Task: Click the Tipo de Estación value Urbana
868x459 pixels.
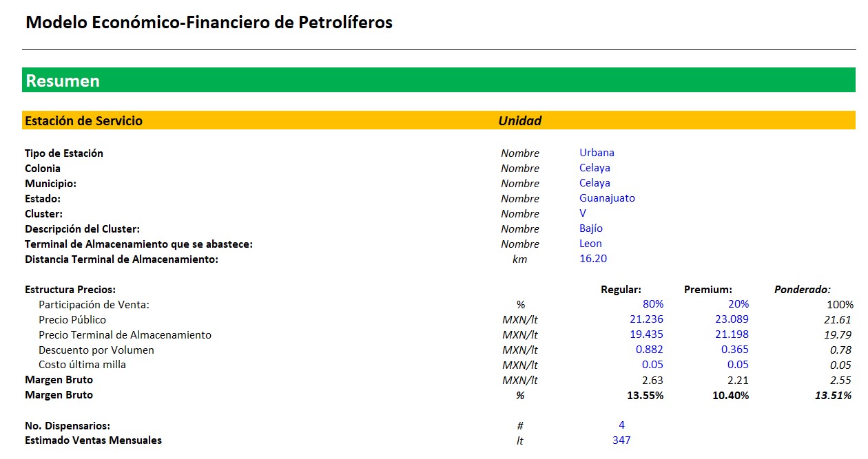Action: (597, 153)
